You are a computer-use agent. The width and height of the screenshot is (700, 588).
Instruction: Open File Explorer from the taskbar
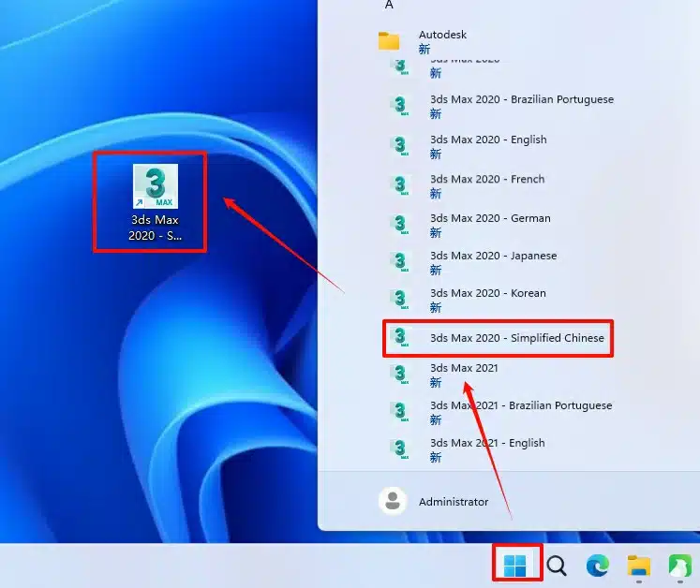639,566
